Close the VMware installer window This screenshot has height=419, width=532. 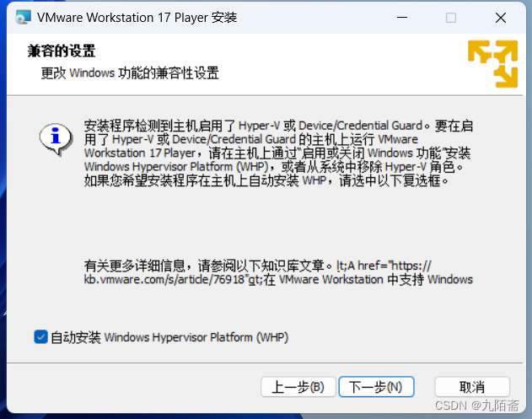tap(501, 18)
